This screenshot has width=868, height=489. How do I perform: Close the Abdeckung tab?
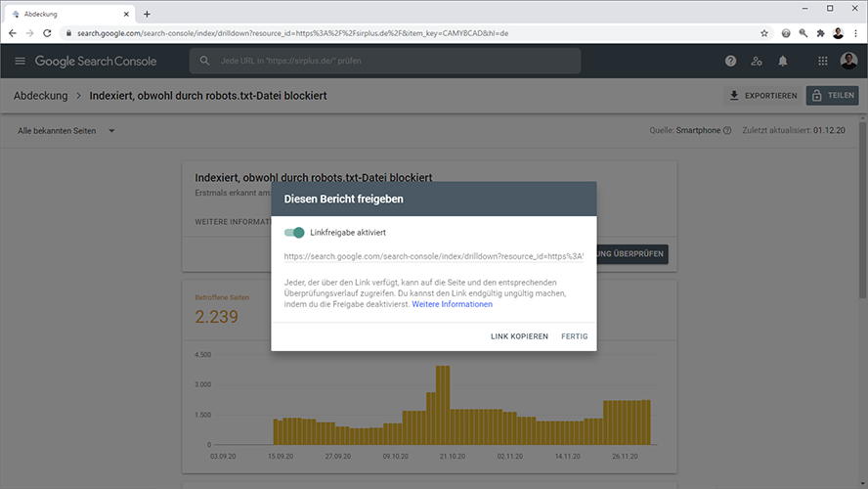126,14
